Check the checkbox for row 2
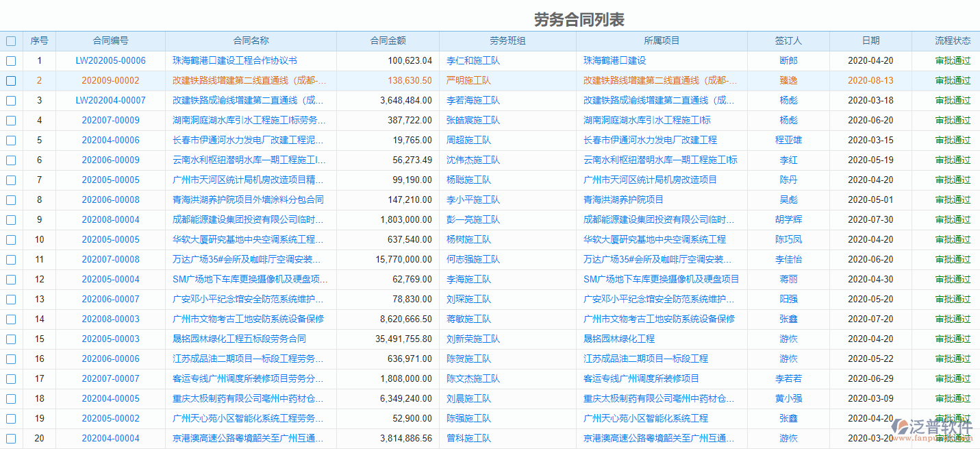Image resolution: width=980 pixels, height=449 pixels. click(x=11, y=80)
